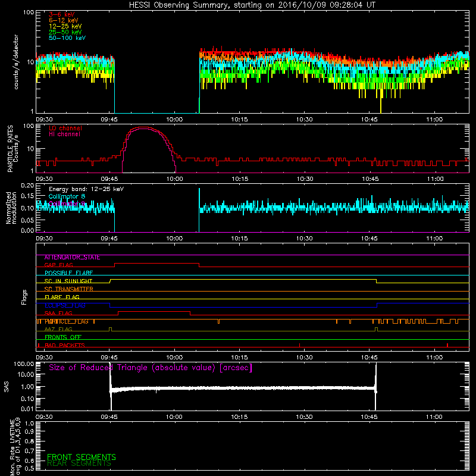
Task: Click 10:15 tick label under count-rate plot
Action: pos(239,120)
